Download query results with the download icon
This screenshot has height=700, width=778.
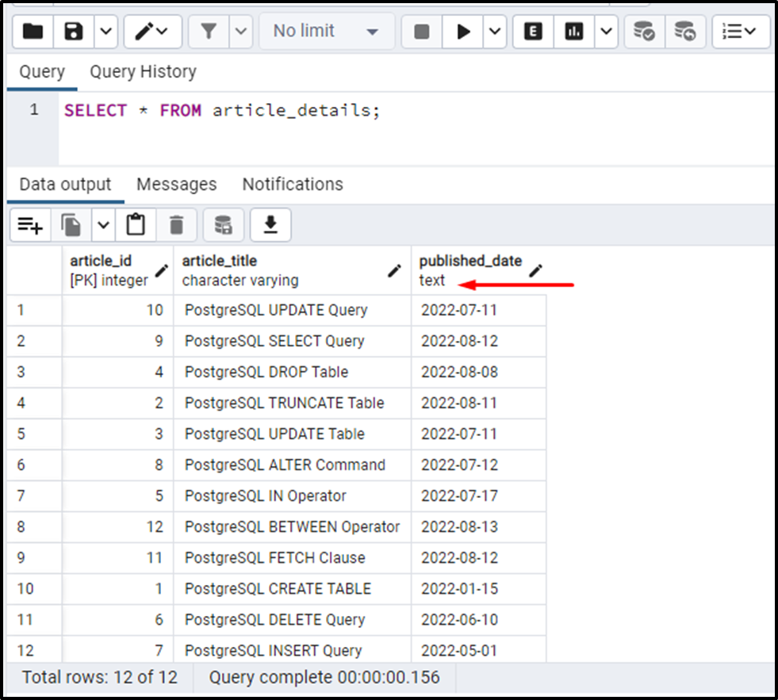(270, 224)
